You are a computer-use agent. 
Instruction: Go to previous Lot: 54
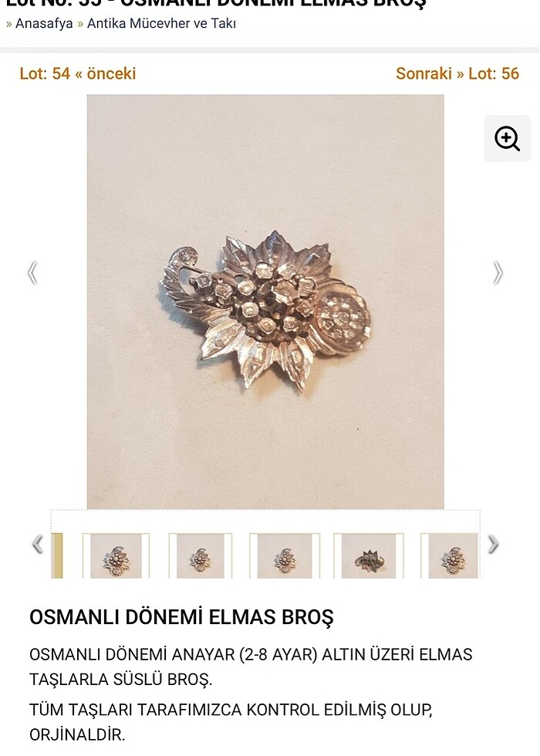pos(78,73)
